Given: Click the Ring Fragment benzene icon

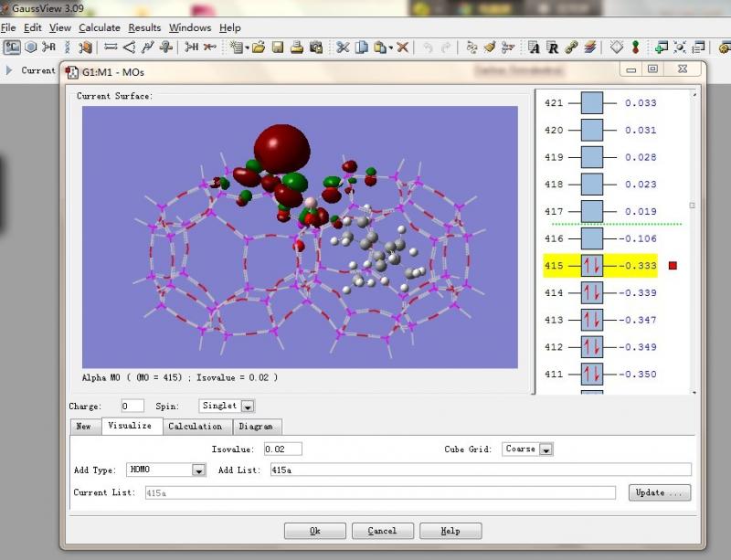Looking at the screenshot, I should tap(30, 47).
